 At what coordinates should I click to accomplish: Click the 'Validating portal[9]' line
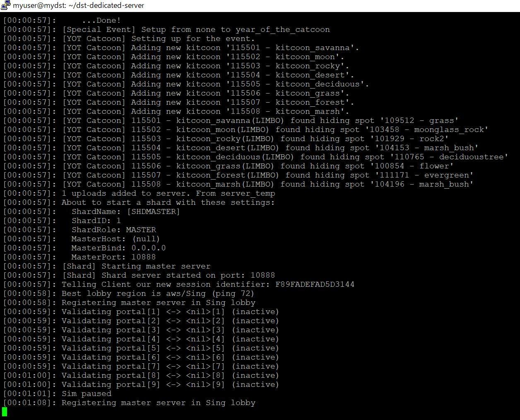pos(142,384)
